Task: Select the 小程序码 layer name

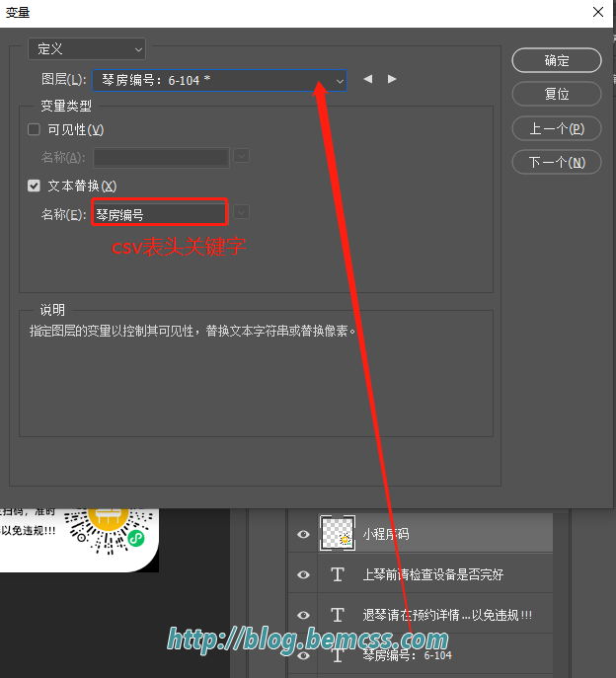Action: click(x=385, y=534)
